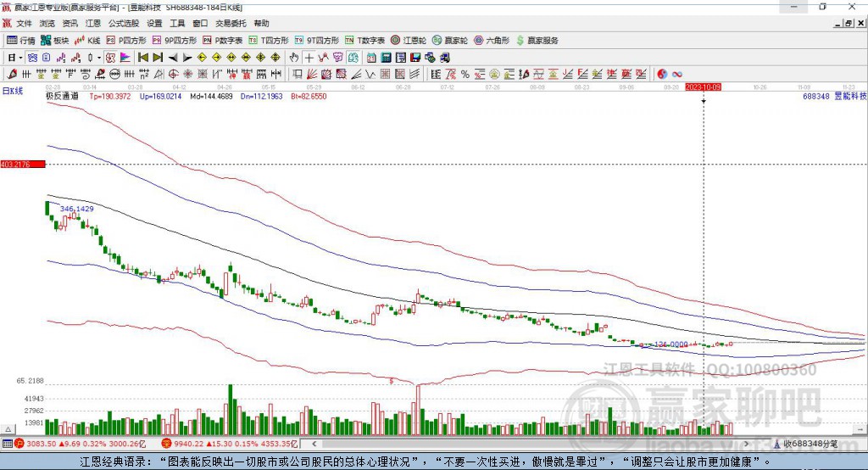Expand the candlestick style dropdown arrow
Viewport: 868px width, 470px height.
[99, 58]
